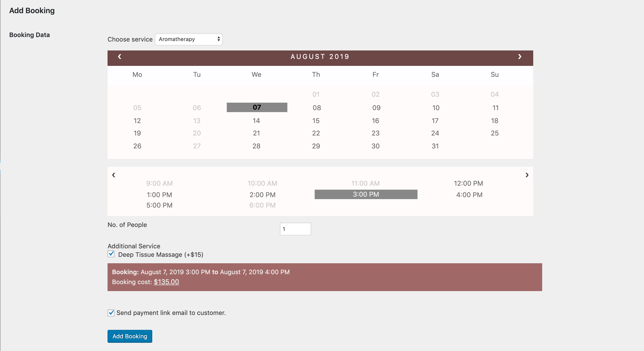Viewport: 644px width, 351px height.
Task: Click the previous month navigation arrow
Action: [119, 56]
